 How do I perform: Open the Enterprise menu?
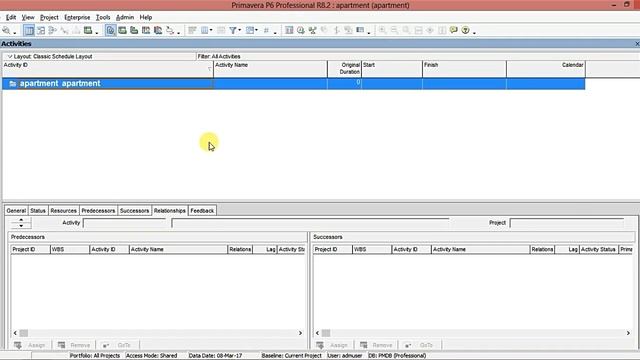click(x=77, y=17)
